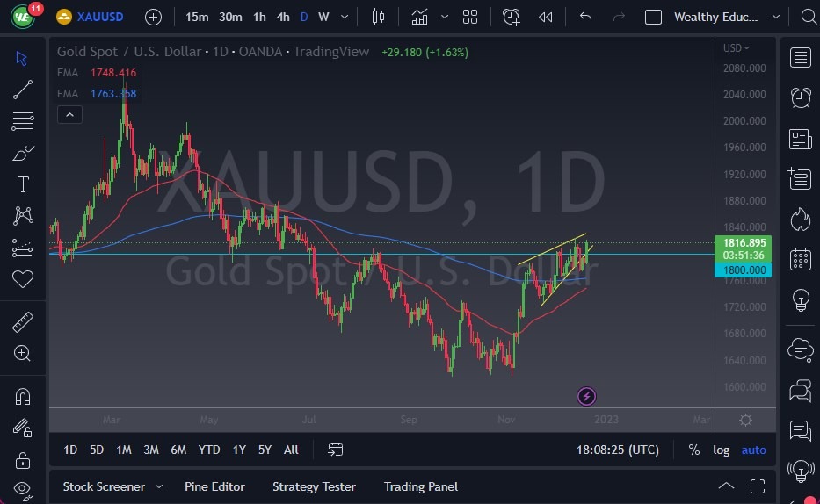Open the user profile menu avatar
This screenshot has height=504, width=820.
click(x=23, y=17)
